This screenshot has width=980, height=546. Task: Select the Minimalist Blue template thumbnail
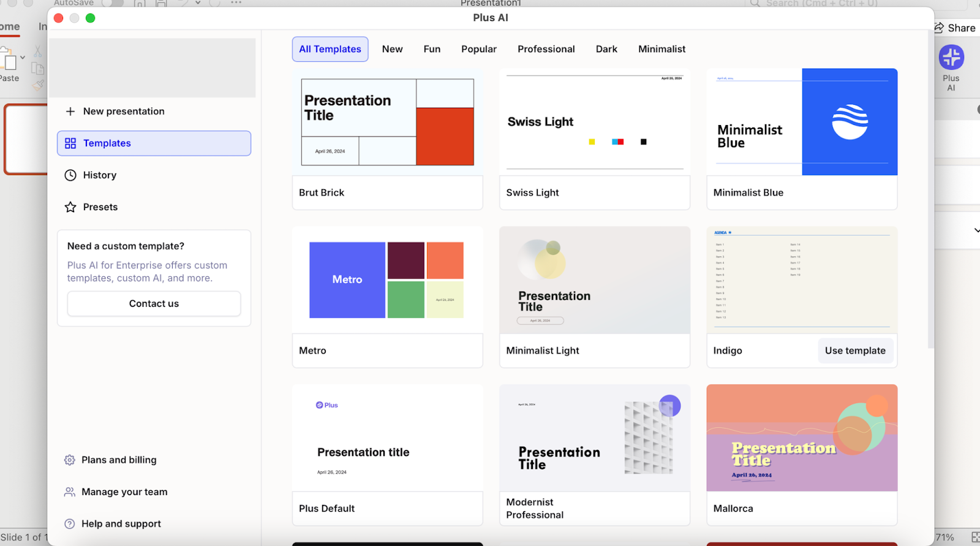point(802,122)
